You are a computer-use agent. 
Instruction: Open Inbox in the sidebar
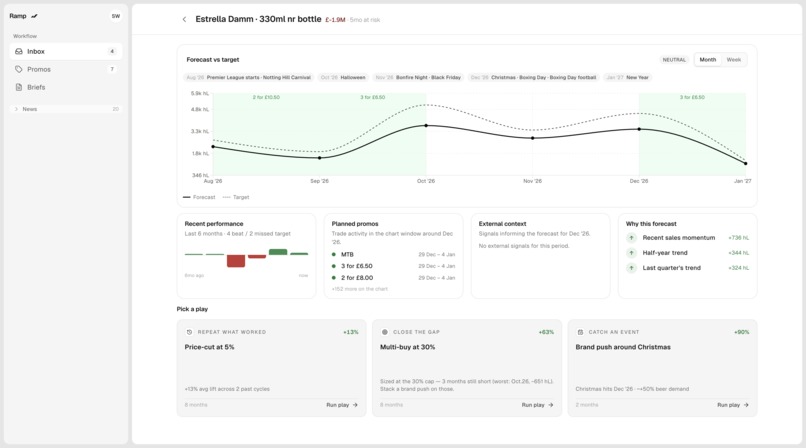(x=66, y=51)
